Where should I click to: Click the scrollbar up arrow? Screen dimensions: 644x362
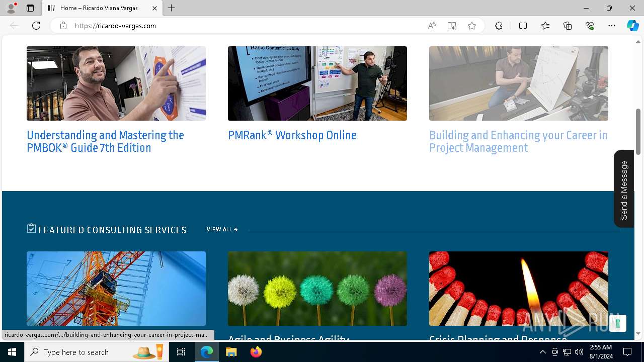tap(638, 41)
